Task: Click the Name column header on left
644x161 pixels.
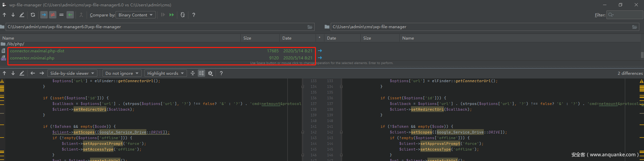Action: (8, 38)
